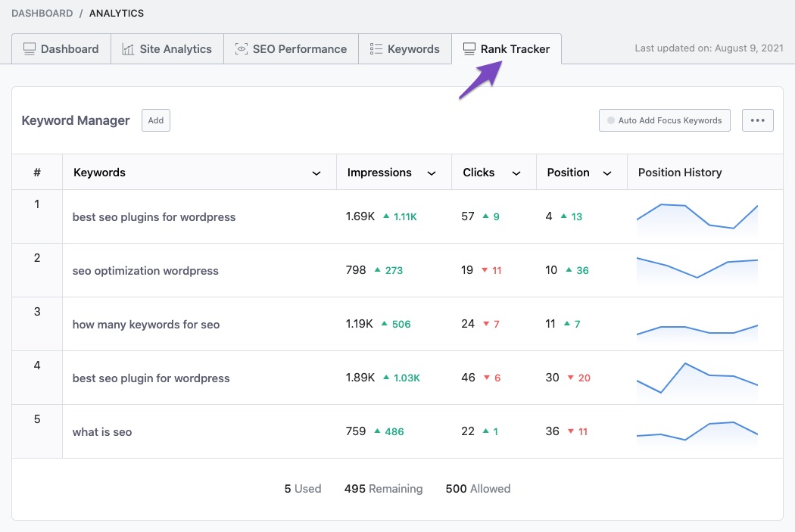
Task: Click green up arrow for first keyword impressions
Action: pyautogui.click(x=386, y=216)
